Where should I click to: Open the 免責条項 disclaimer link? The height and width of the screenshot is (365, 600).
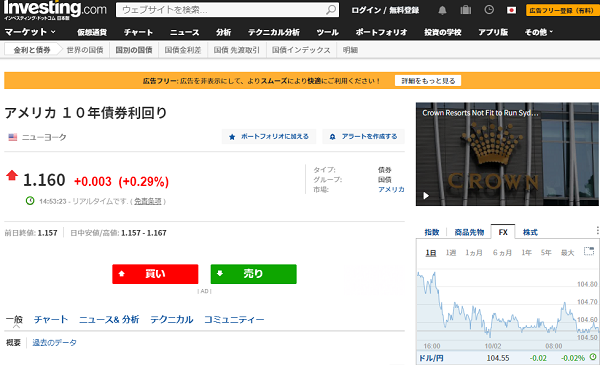pos(148,201)
